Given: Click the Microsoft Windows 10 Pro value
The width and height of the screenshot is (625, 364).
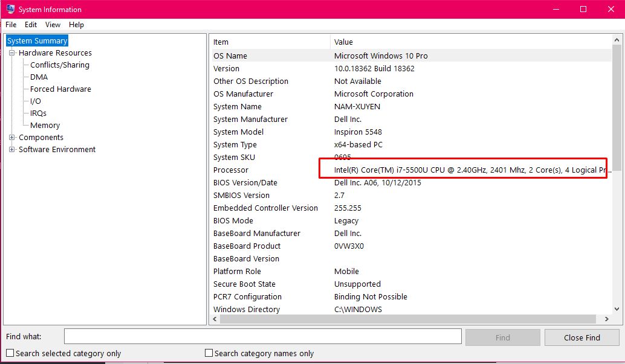Looking at the screenshot, I should (381, 56).
